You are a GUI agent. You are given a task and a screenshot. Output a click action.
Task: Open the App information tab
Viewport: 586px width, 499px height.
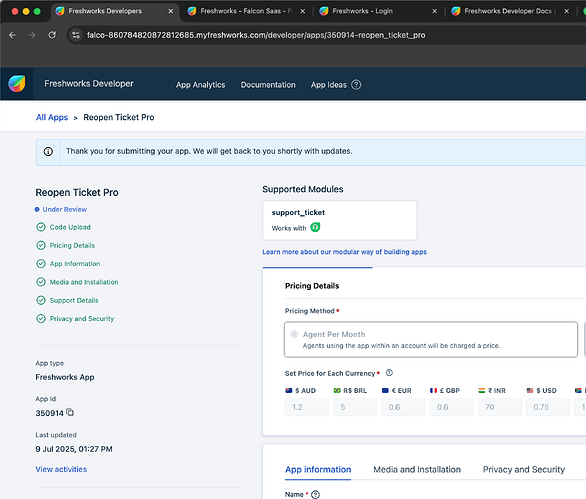click(318, 469)
